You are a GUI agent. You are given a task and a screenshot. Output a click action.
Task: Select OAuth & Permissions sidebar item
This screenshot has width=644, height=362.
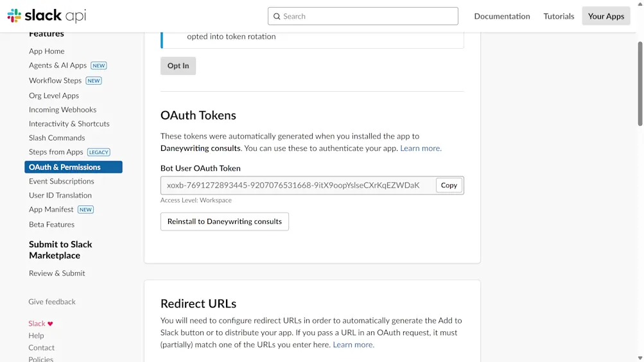pyautogui.click(x=74, y=167)
